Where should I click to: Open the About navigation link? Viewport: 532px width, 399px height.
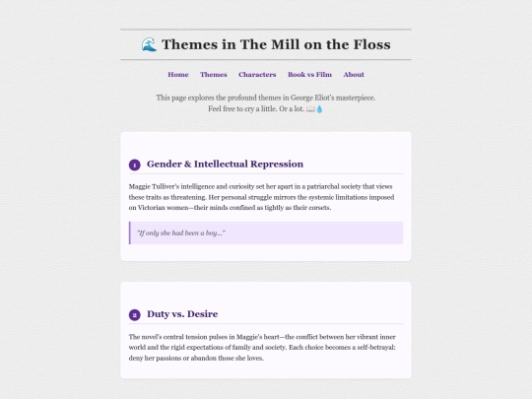click(354, 75)
